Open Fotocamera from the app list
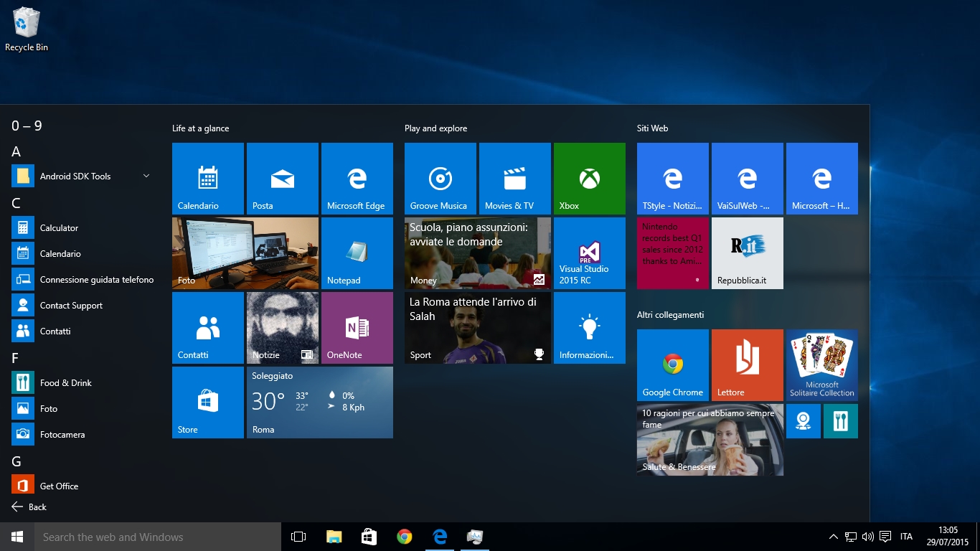980x551 pixels. click(61, 434)
